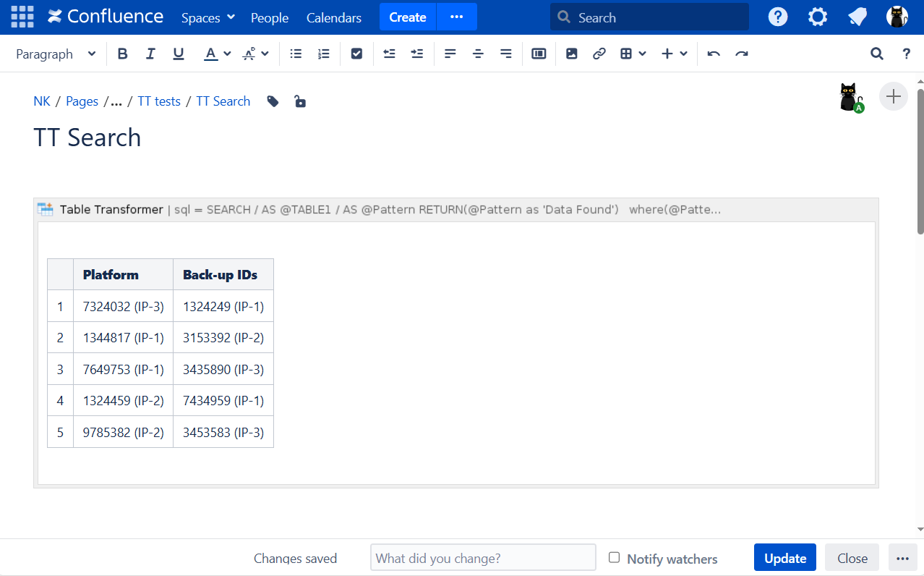
Task: Insert an image or file
Action: [571, 54]
